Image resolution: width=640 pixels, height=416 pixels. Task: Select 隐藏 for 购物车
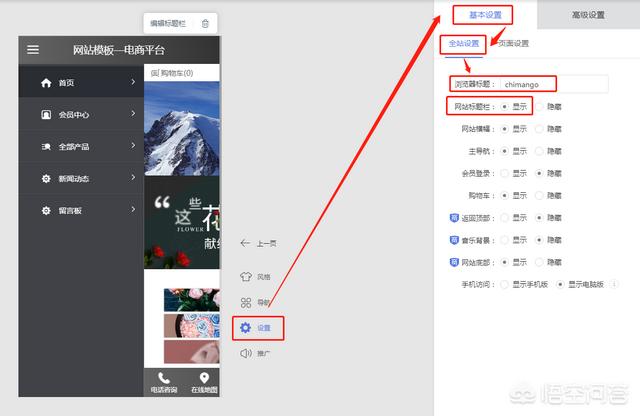(x=539, y=196)
